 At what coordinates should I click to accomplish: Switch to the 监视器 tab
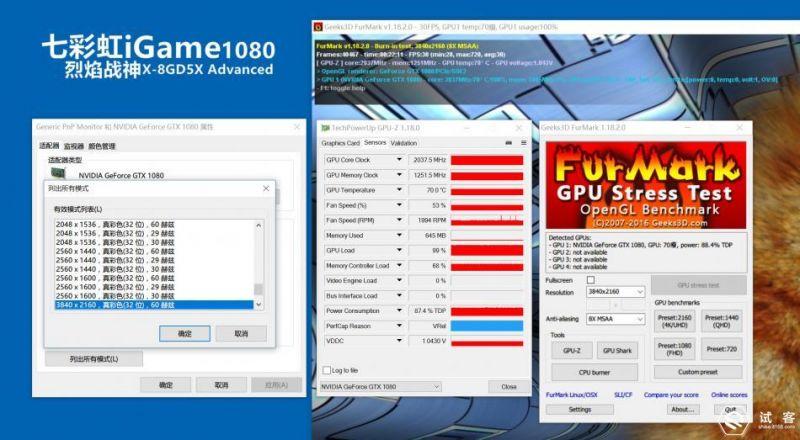(73, 146)
